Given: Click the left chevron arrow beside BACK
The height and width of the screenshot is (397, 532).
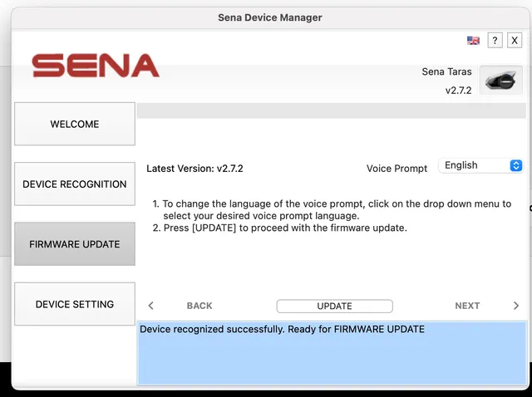Looking at the screenshot, I should (x=151, y=306).
